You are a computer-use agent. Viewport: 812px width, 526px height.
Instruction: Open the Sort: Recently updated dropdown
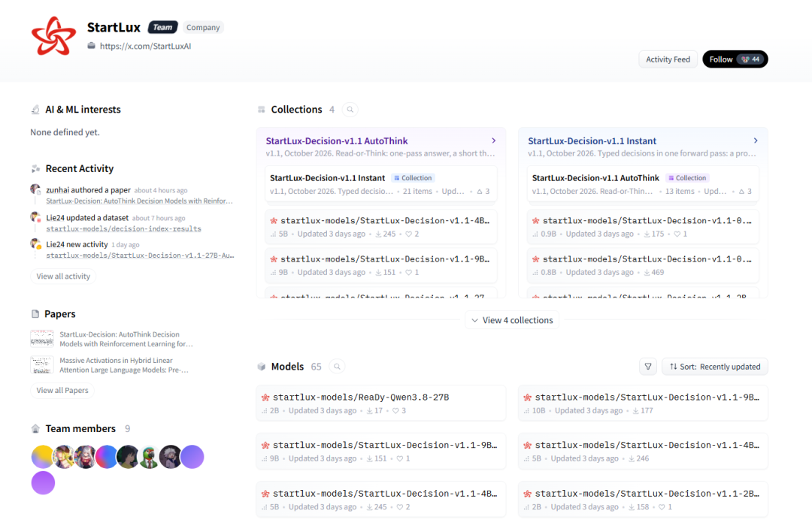click(715, 367)
